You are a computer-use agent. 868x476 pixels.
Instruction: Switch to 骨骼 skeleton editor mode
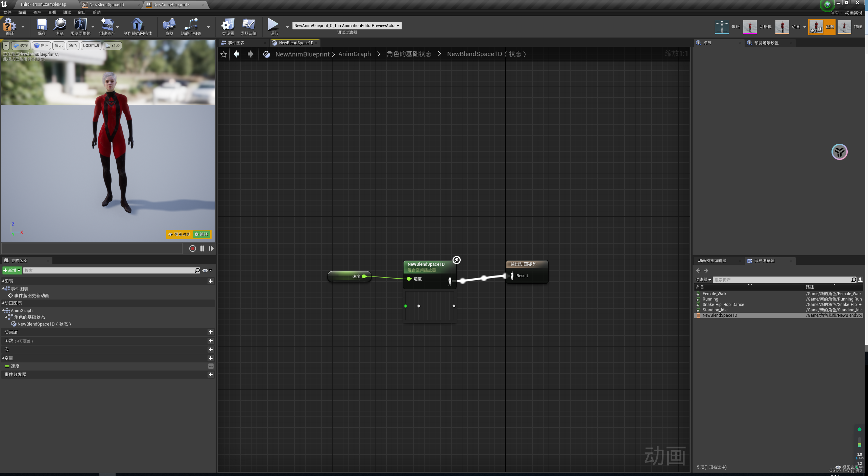click(x=722, y=27)
